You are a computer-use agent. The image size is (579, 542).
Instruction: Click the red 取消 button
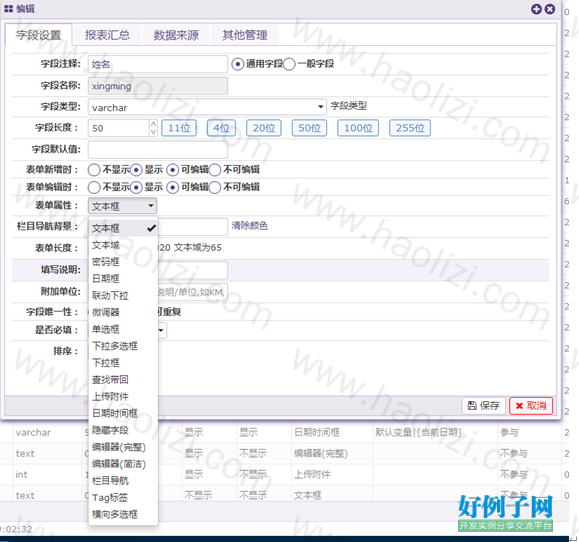[531, 406]
